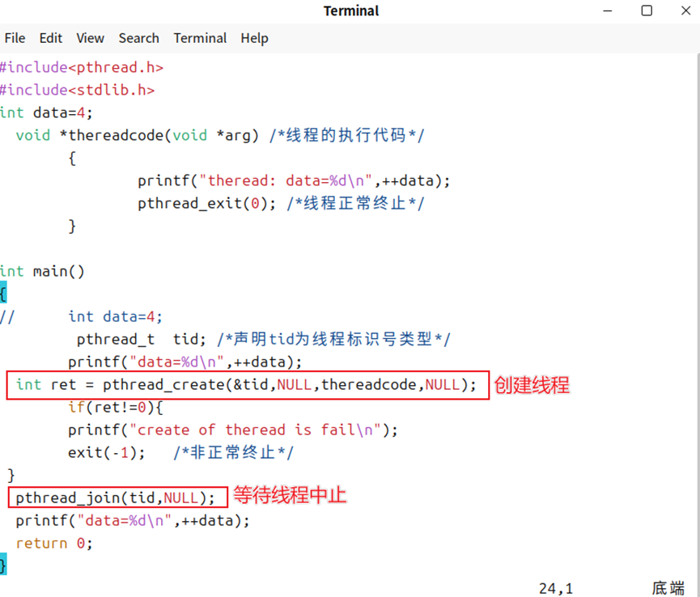The height and width of the screenshot is (597, 700).
Task: Close the Terminal window
Action: coord(686,11)
